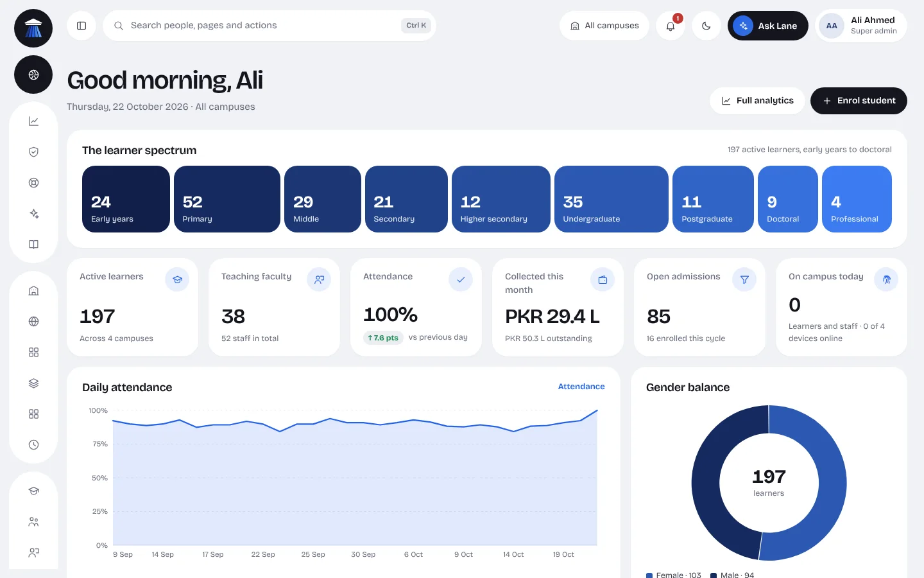Click "PKR 50.3 L outstanding" text
The height and width of the screenshot is (578, 924).
point(549,338)
